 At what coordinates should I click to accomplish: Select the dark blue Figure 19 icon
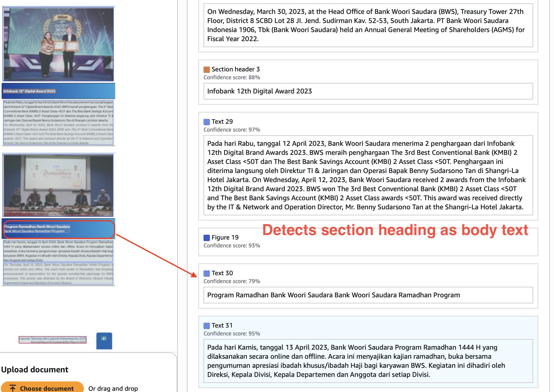(207, 238)
